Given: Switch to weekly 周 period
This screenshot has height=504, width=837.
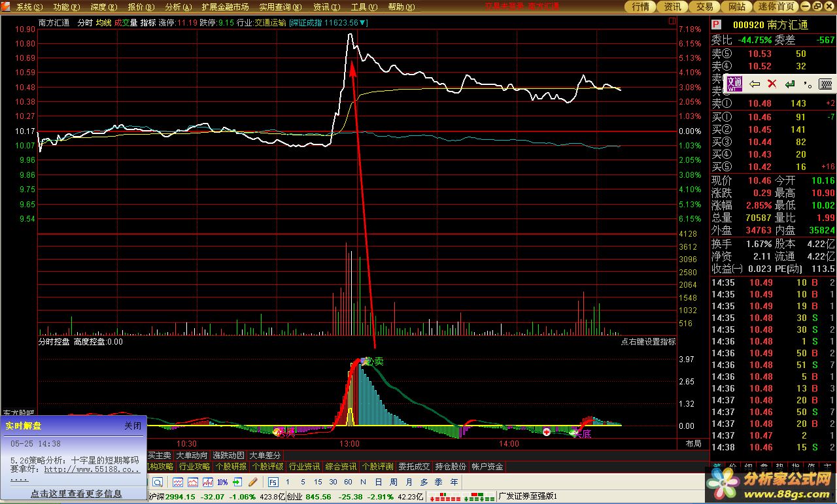Looking at the screenshot, I should [x=394, y=482].
